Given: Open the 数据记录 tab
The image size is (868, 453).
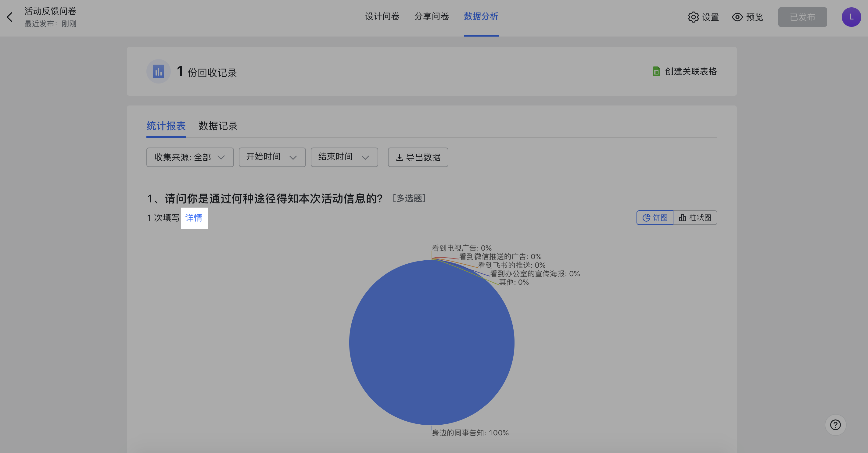Looking at the screenshot, I should pyautogui.click(x=218, y=126).
